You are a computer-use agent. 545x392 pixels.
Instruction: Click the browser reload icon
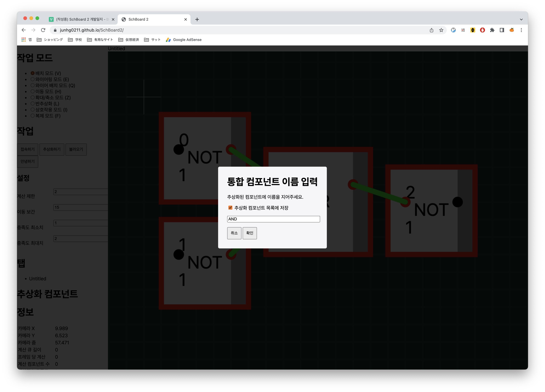(x=43, y=30)
